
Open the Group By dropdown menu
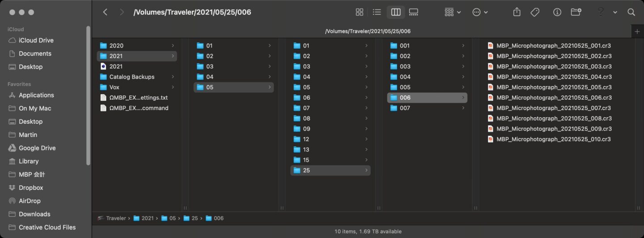click(x=453, y=12)
